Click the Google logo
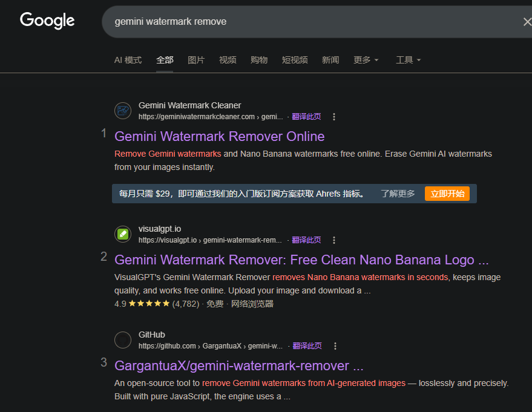532x412 pixels. (x=47, y=21)
